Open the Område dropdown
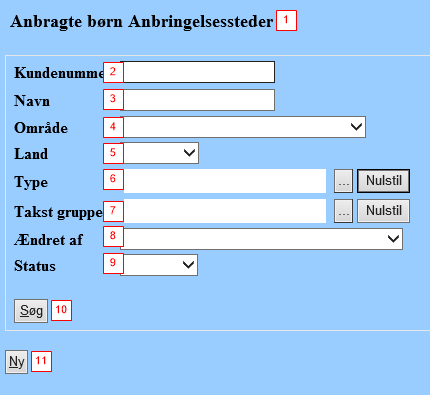The image size is (430, 395). [243, 127]
